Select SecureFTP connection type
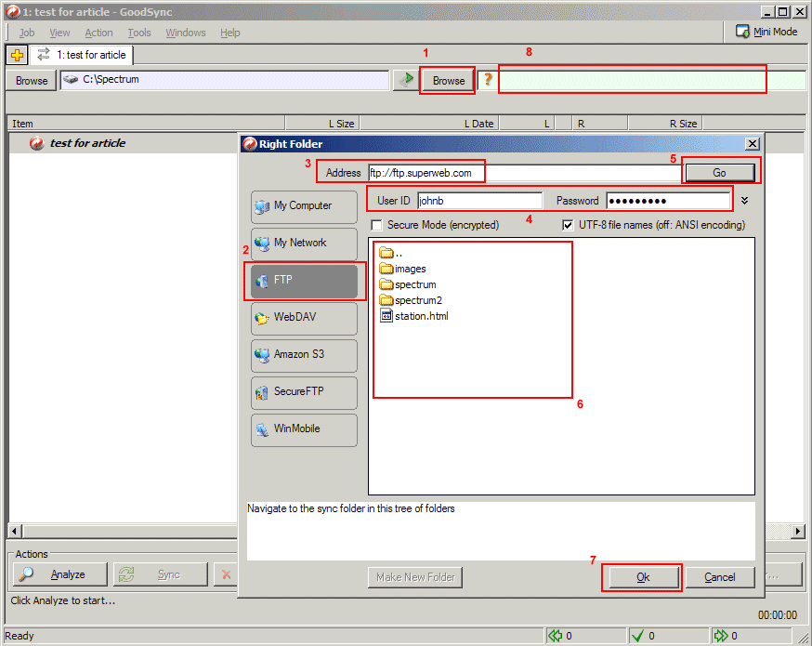The height and width of the screenshot is (646, 812). click(x=304, y=392)
